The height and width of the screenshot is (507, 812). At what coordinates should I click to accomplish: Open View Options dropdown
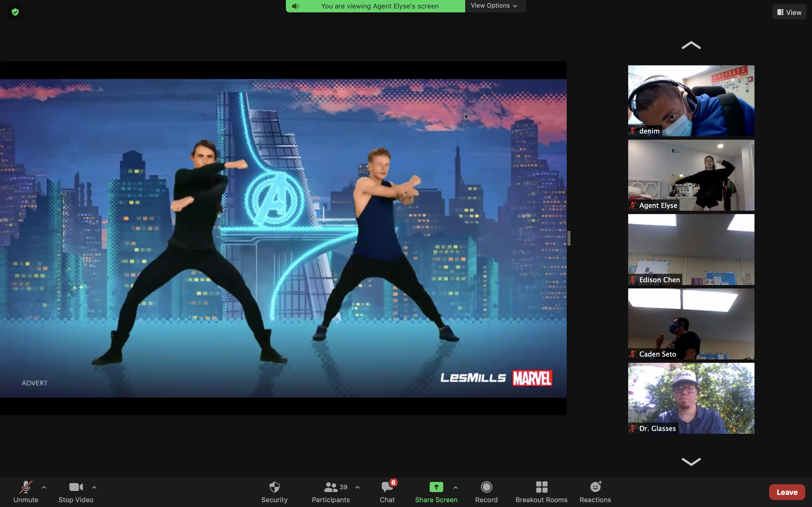pos(495,6)
